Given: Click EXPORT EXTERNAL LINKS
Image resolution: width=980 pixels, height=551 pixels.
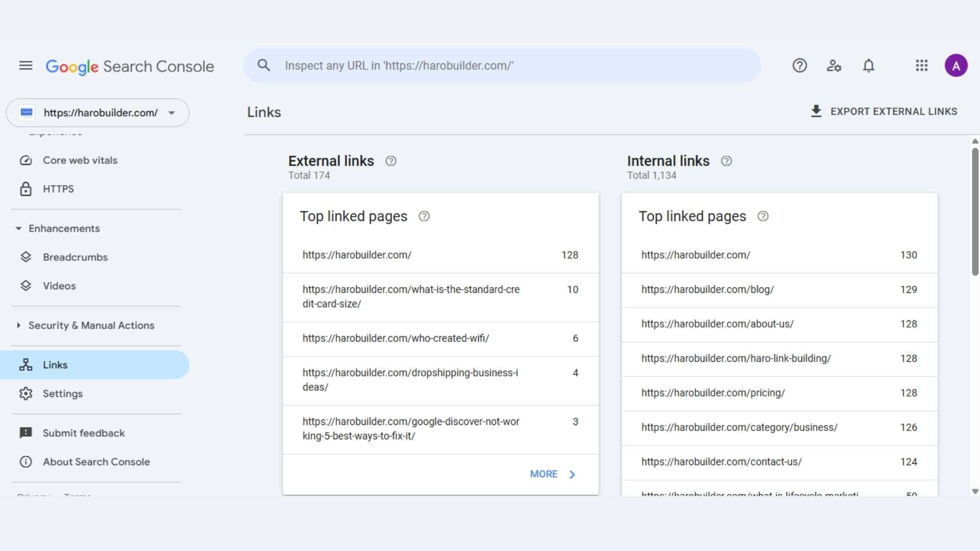Looking at the screenshot, I should [884, 111].
